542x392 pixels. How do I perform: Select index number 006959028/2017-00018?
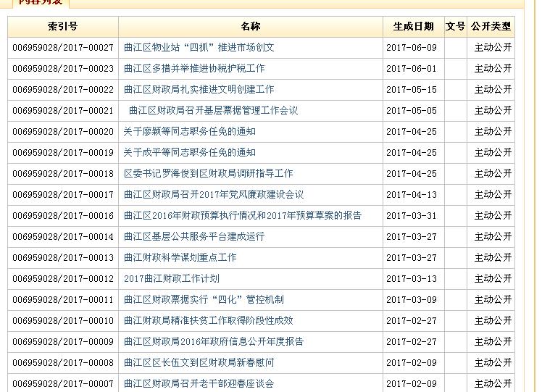tap(63, 174)
